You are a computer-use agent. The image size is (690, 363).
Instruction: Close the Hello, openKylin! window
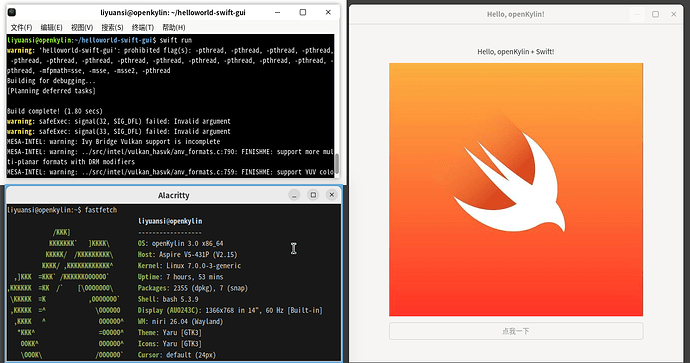pyautogui.click(x=673, y=14)
